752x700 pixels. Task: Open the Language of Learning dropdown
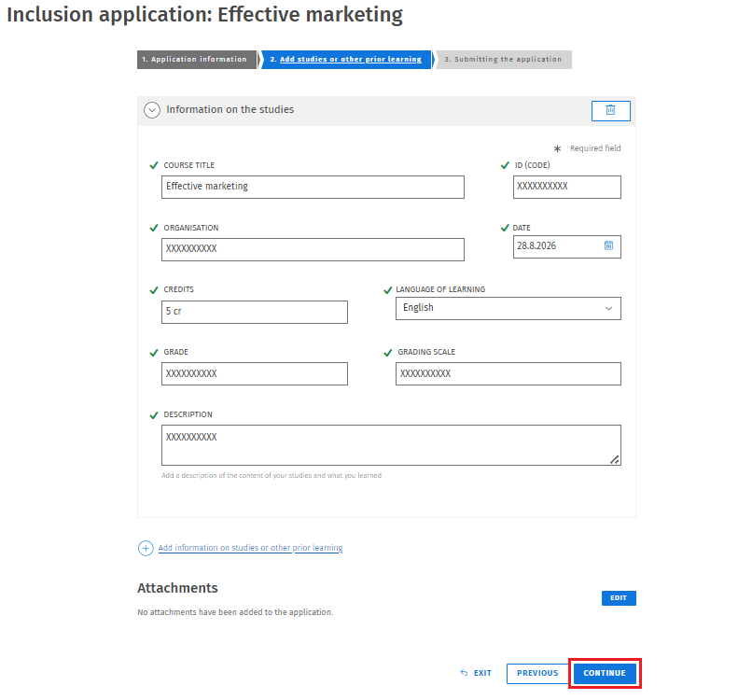pos(508,309)
